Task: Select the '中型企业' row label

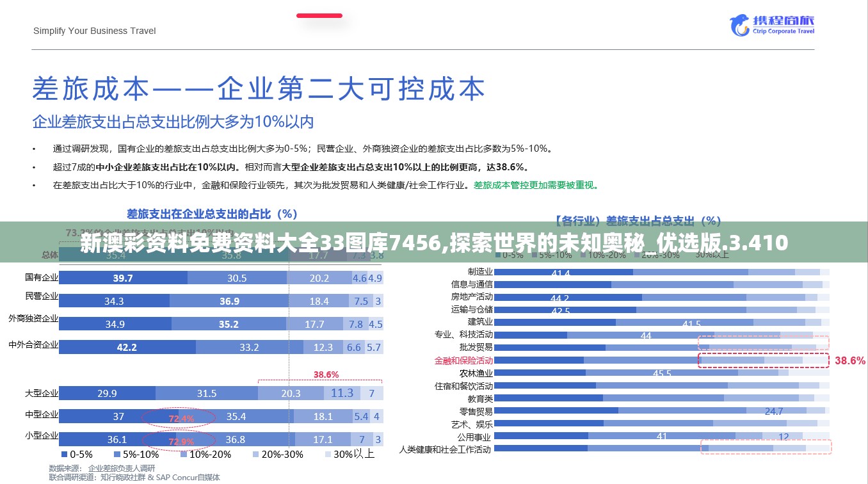Action: click(x=42, y=415)
